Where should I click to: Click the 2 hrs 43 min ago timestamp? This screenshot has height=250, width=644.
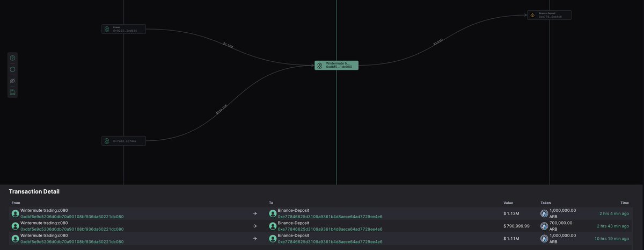(x=613, y=226)
